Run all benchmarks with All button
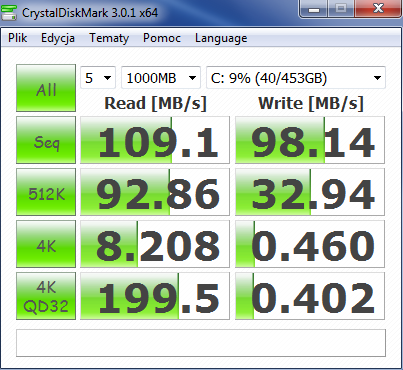 pyautogui.click(x=46, y=88)
